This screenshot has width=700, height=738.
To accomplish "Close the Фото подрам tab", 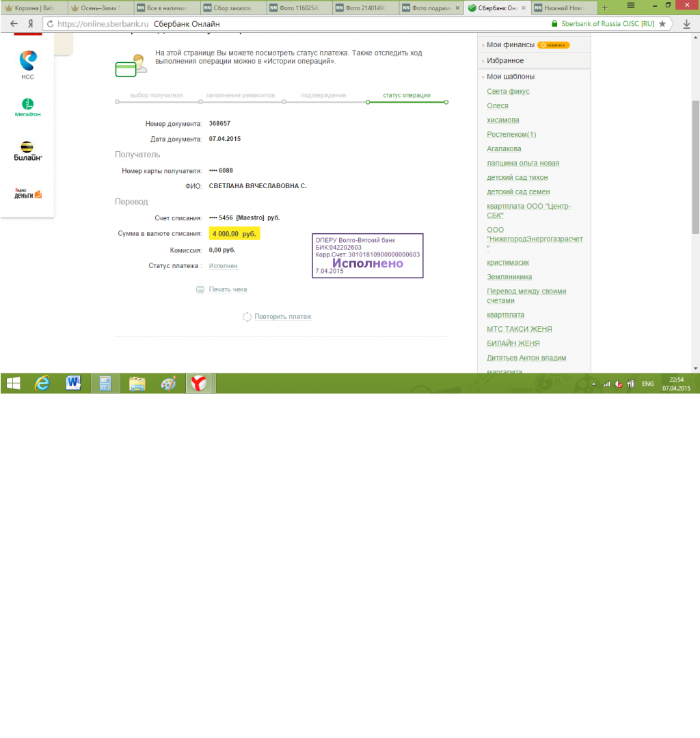I will click(x=457, y=8).
